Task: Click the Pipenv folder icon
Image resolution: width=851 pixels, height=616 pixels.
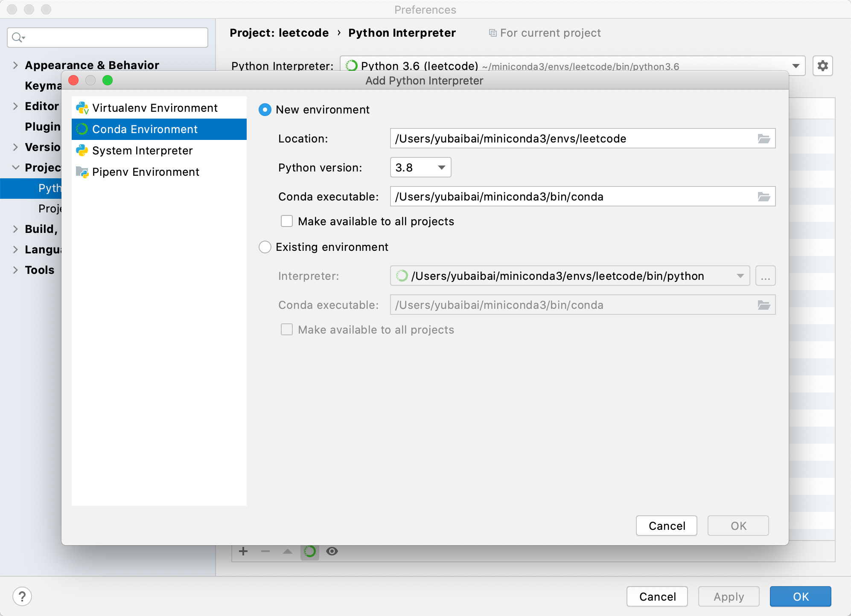Action: tap(82, 172)
